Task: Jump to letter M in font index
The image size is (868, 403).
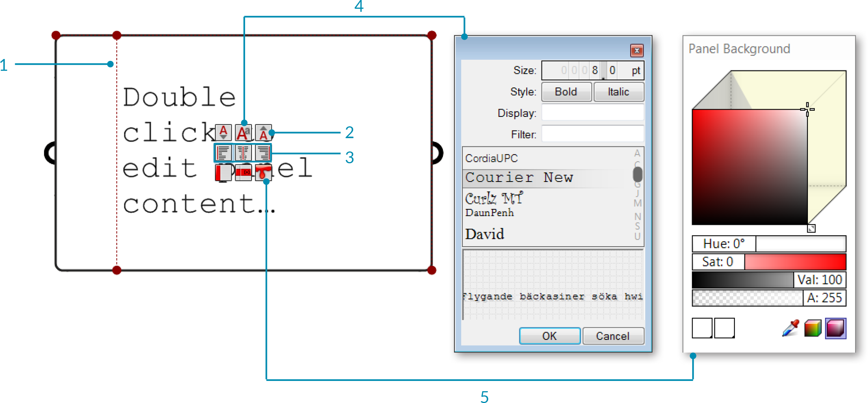Action: click(x=637, y=203)
